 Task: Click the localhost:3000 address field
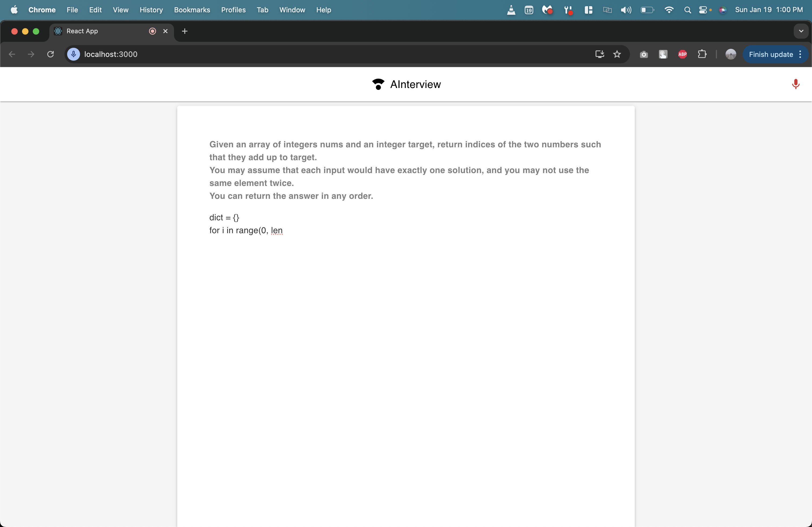[x=273, y=54]
